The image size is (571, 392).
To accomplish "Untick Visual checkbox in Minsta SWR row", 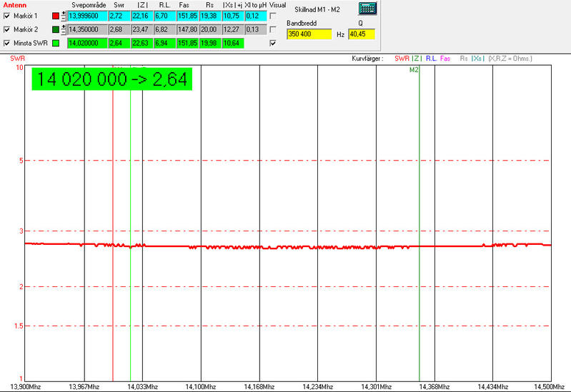I will pyautogui.click(x=273, y=43).
